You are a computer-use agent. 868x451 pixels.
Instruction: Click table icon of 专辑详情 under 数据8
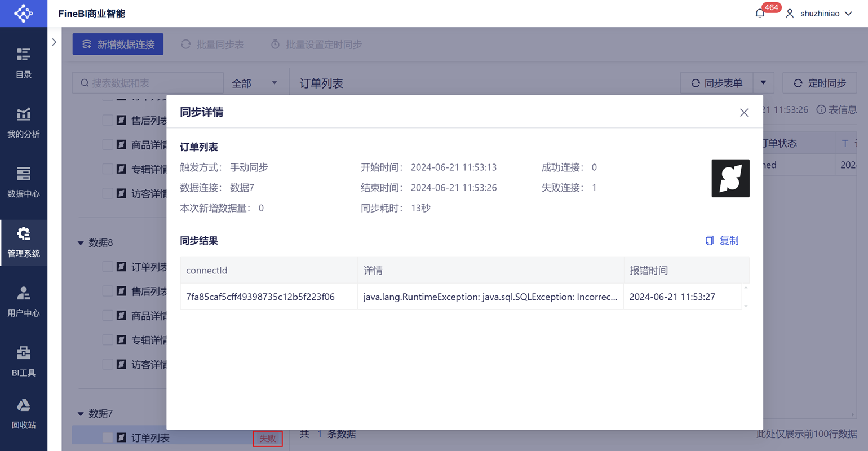click(121, 340)
